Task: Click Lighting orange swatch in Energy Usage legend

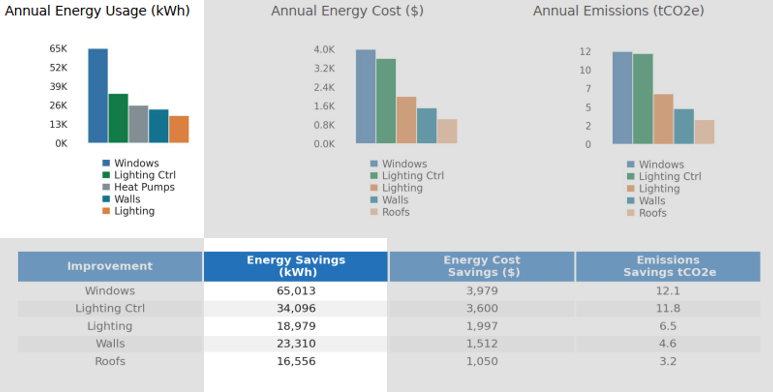Action: pos(106,211)
